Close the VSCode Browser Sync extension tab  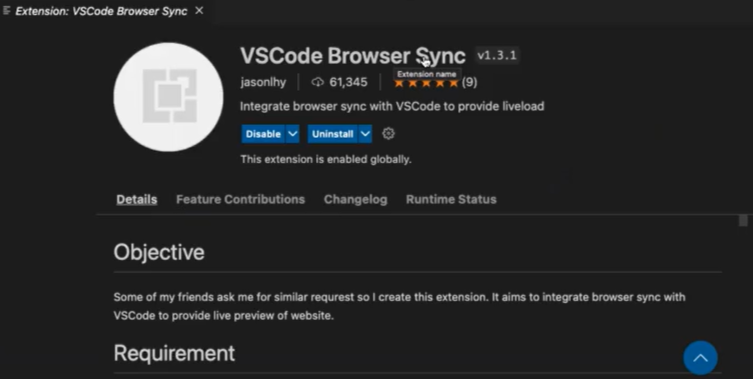199,11
